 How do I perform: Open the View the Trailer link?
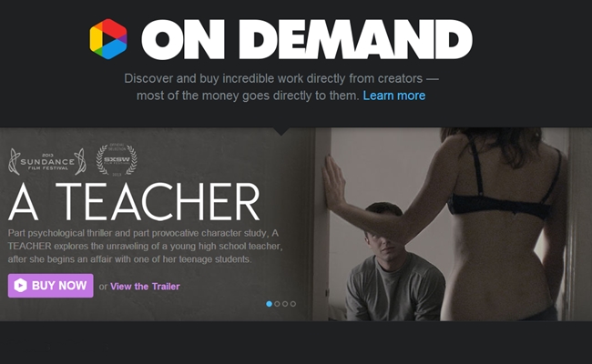click(145, 287)
